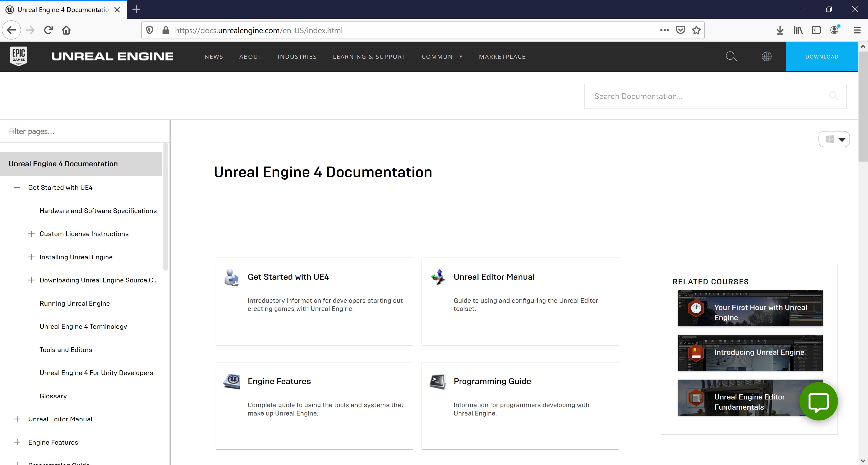Click the Epic Games logo

(19, 56)
